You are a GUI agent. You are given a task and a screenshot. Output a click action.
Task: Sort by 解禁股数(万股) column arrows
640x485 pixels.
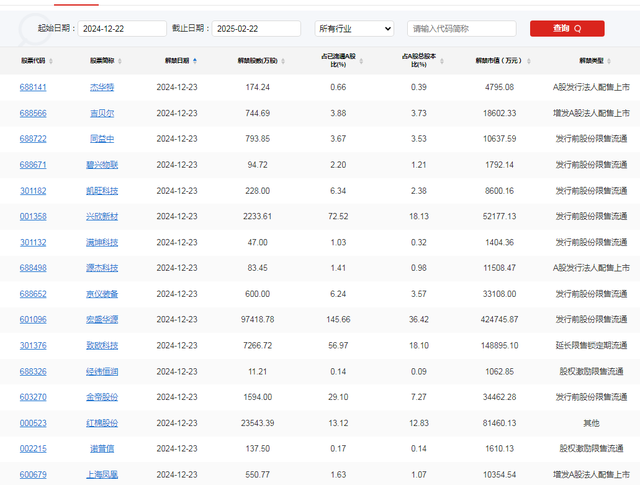click(283, 61)
